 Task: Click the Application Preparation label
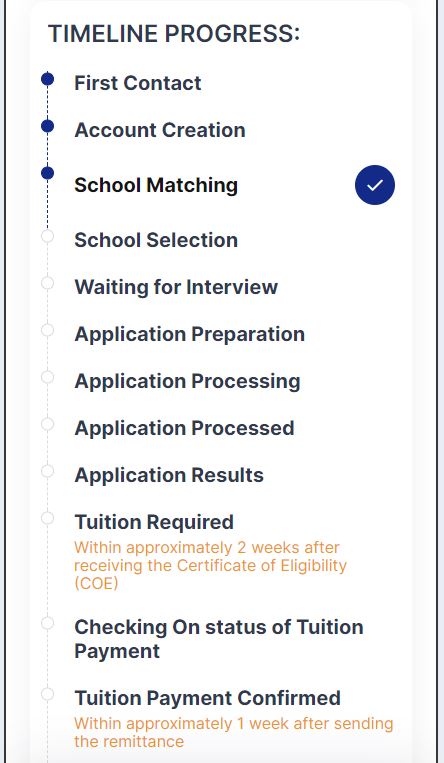pyautogui.click(x=190, y=334)
